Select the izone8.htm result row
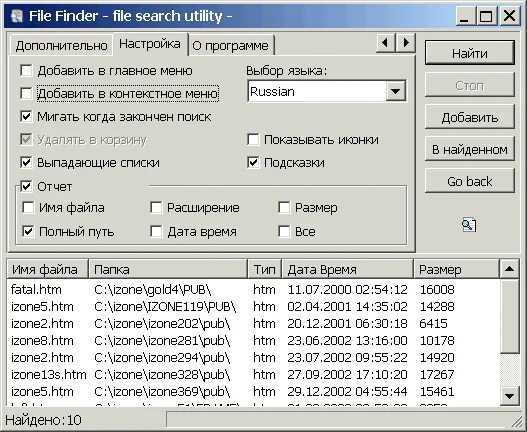Screen dimensions: 527x432 pos(253,341)
